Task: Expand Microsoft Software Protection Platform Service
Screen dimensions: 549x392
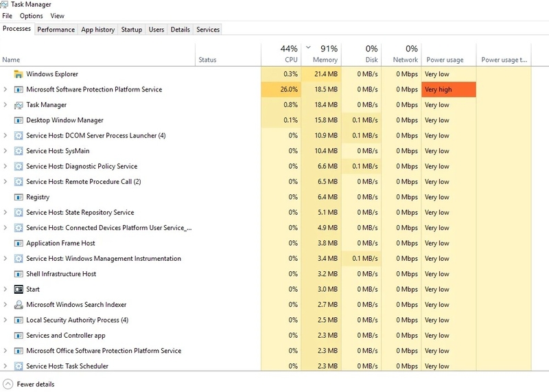Action: pos(5,90)
